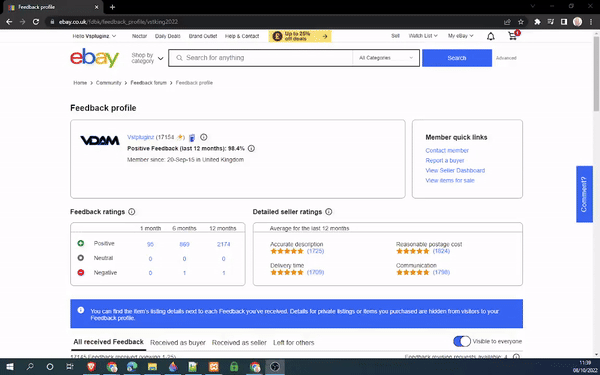Open the Contact member link
600x375 pixels.
coord(447,150)
